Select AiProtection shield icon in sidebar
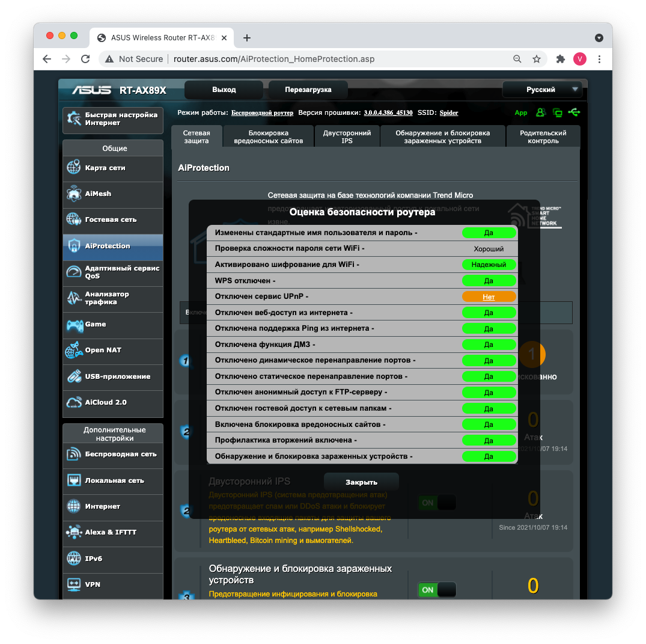 click(x=74, y=246)
